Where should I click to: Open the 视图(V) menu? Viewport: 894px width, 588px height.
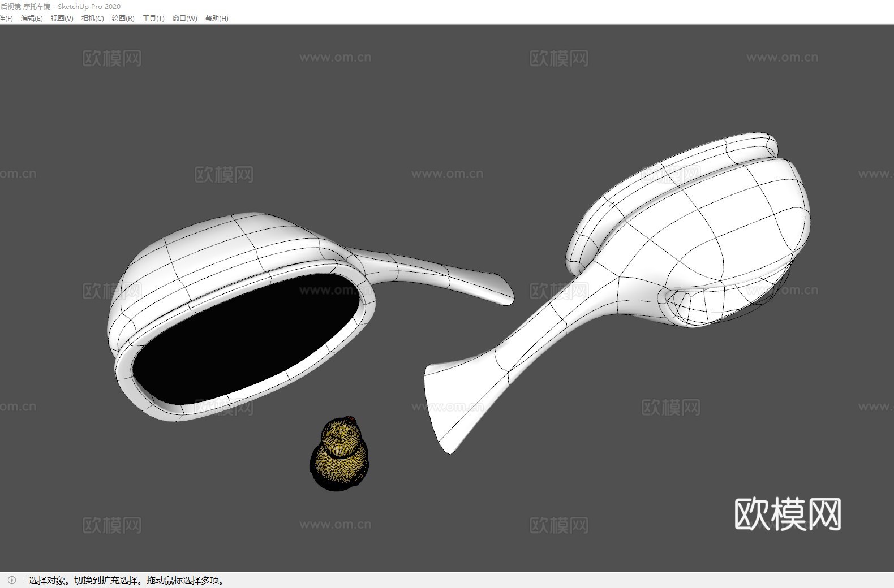[x=62, y=18]
